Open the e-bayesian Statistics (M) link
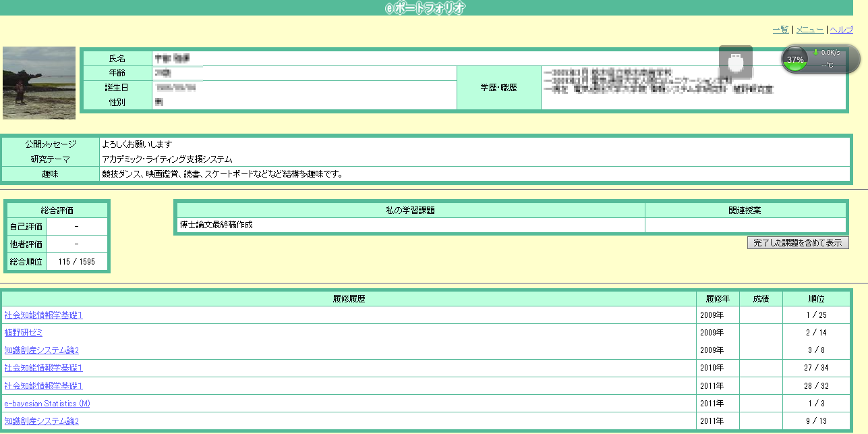 pyautogui.click(x=47, y=404)
